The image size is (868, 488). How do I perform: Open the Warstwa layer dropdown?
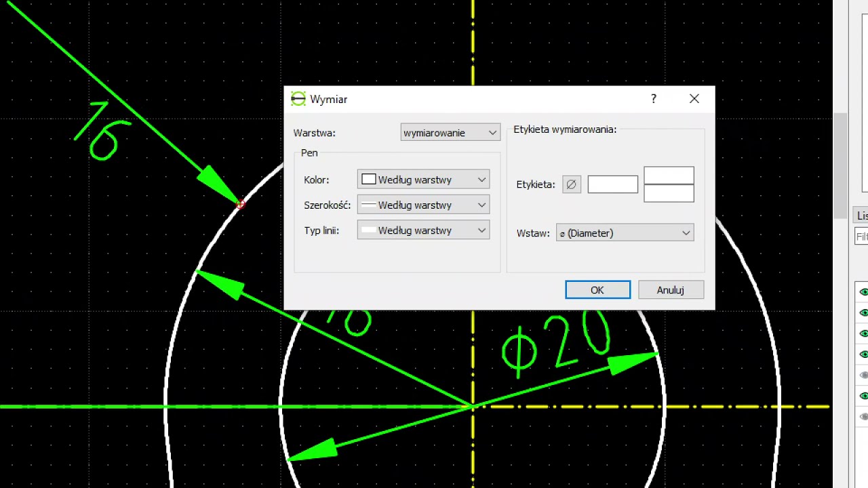point(450,133)
